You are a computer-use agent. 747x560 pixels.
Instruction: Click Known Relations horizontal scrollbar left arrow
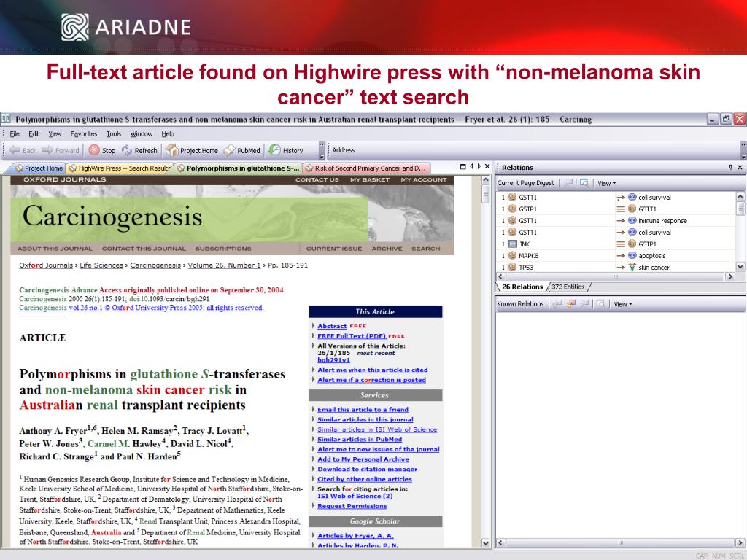click(500, 542)
